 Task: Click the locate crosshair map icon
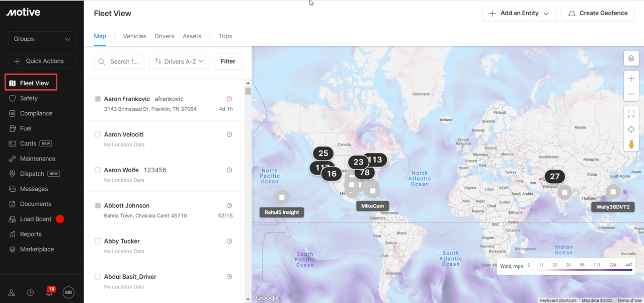pos(631,129)
